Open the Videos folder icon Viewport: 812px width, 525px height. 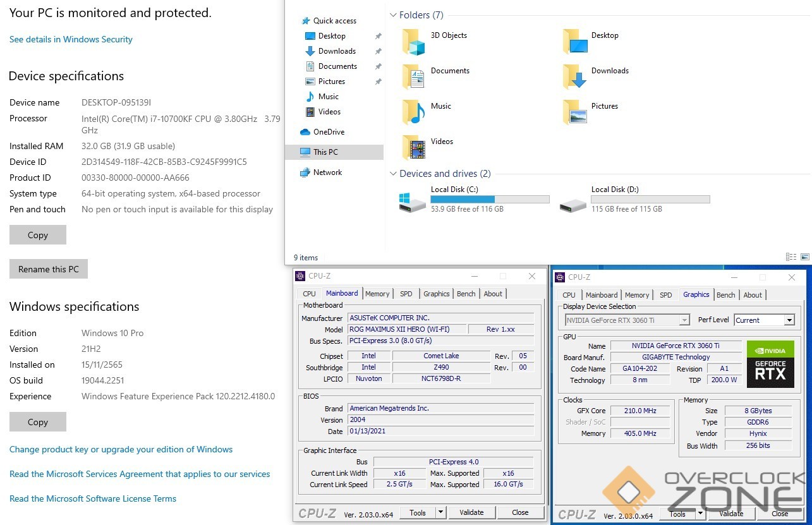(x=414, y=148)
